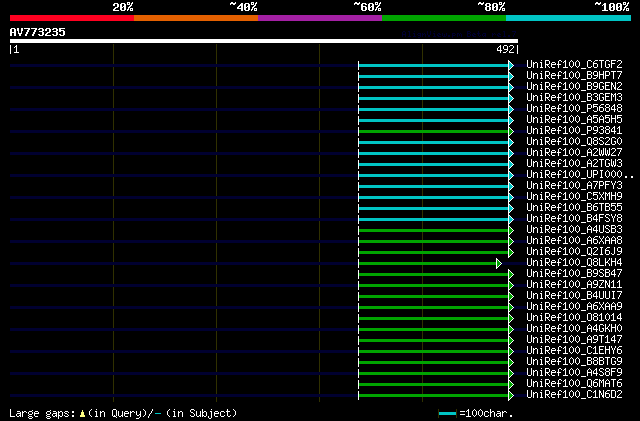Click the purple ~60% identity legend segment

(x=320, y=18)
